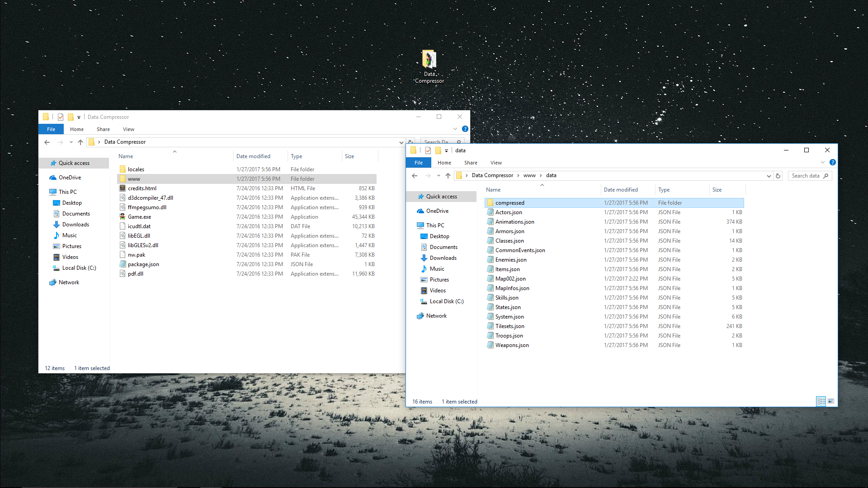Click Back arrow in data window
Viewport: 868px width, 488px height.
[x=415, y=176]
